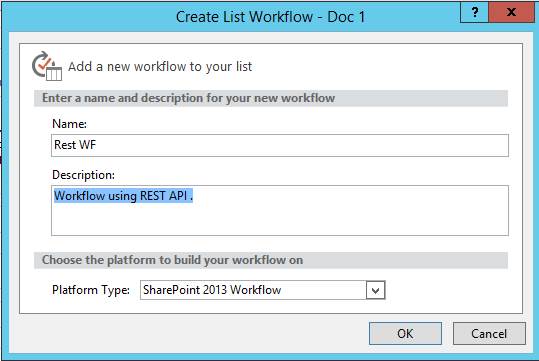Click the 'Description:' label

click(84, 175)
